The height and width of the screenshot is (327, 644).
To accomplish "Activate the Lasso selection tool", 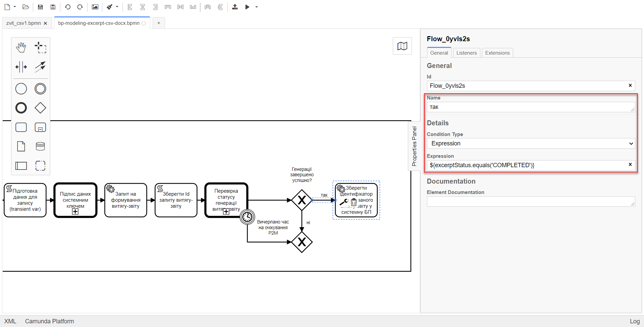I will [40, 48].
